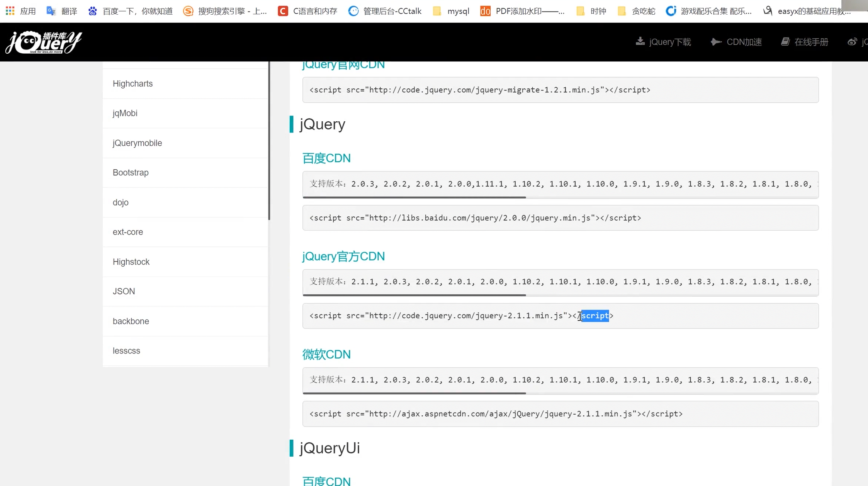Viewport: 868px width, 486px height.
Task: Click the jQuery plugin library logo
Action: (44, 42)
